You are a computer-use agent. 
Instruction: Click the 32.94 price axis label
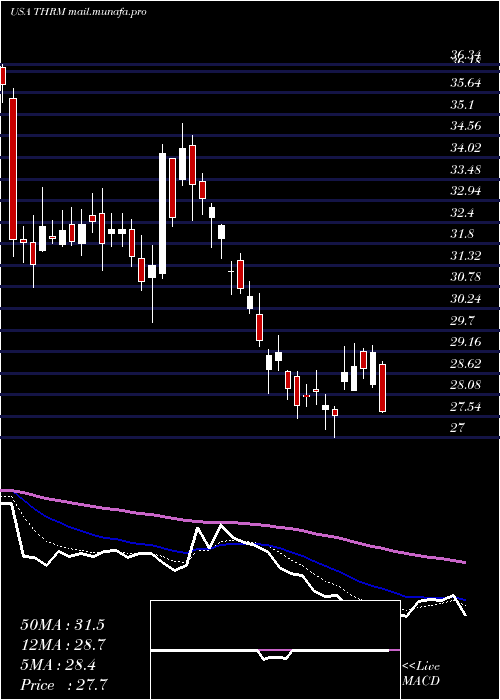466,191
